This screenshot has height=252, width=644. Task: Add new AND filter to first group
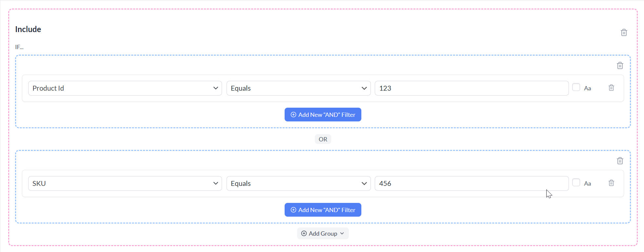(323, 115)
